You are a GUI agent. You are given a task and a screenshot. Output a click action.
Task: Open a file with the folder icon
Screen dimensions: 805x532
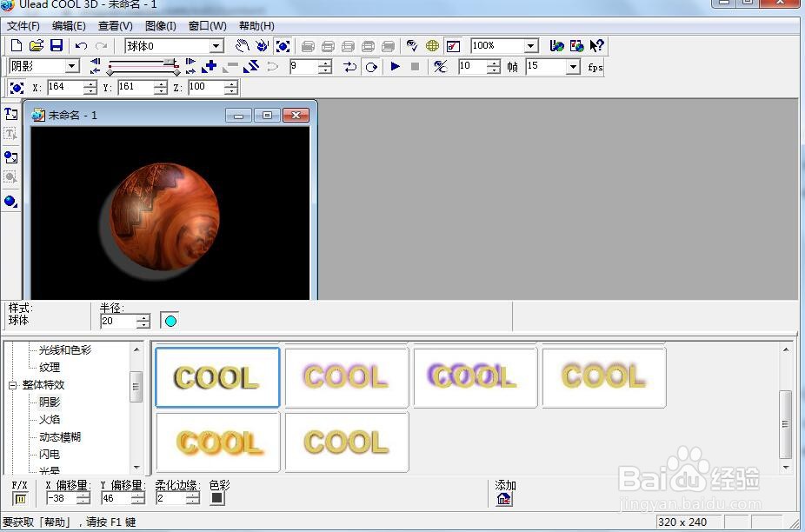point(37,46)
